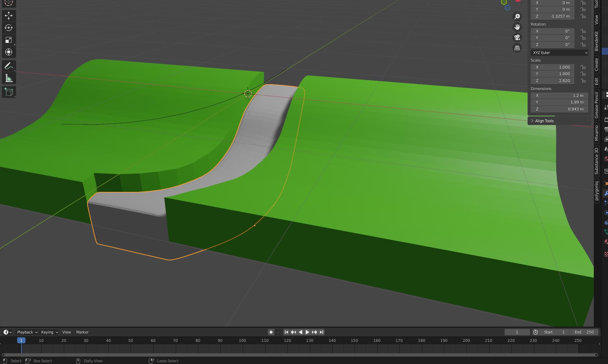Screen dimensions: 608x364
Task: Jump to the next keyframe
Action: click(314, 332)
